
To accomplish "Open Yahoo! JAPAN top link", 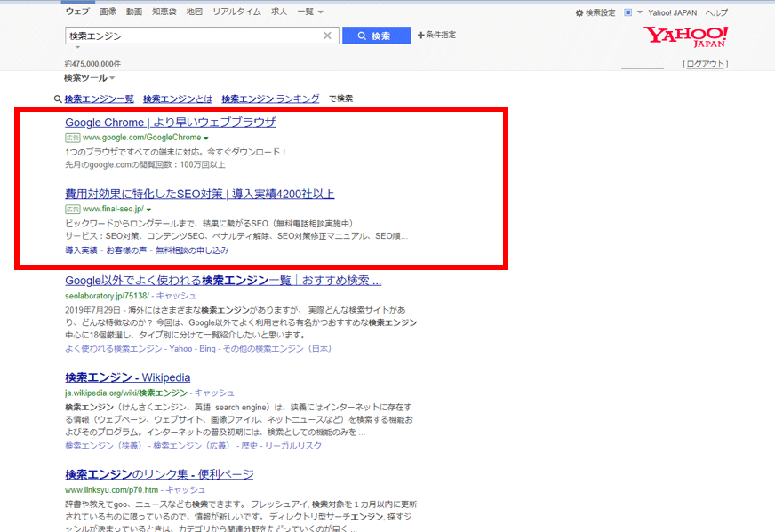I will (x=672, y=12).
